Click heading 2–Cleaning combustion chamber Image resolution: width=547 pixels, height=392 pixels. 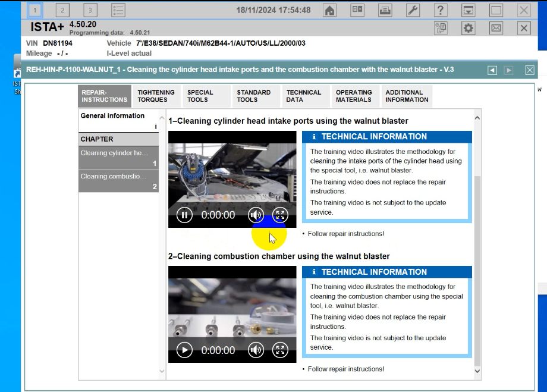tap(279, 256)
